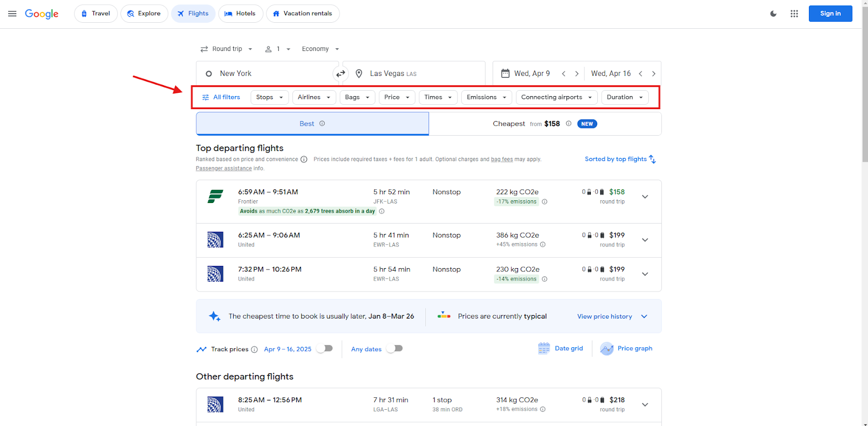
Task: Open Times filter dropdown
Action: click(438, 97)
